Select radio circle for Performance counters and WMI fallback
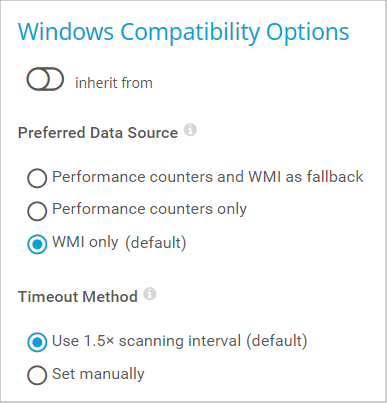 37,178
